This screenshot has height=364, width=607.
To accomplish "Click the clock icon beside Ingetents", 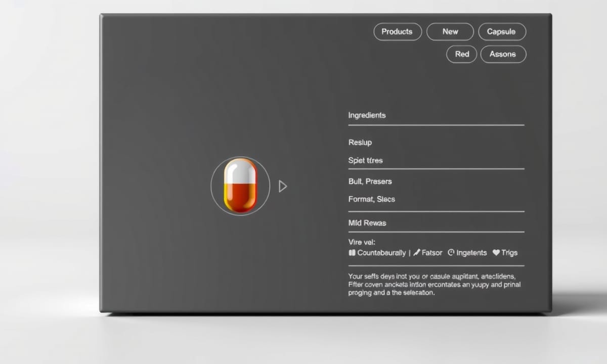I will click(451, 253).
